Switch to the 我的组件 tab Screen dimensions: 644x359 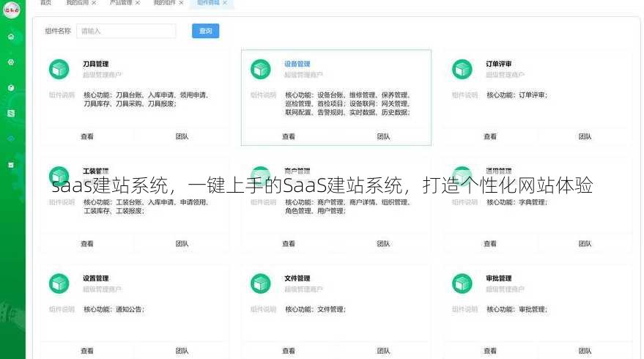point(165,3)
